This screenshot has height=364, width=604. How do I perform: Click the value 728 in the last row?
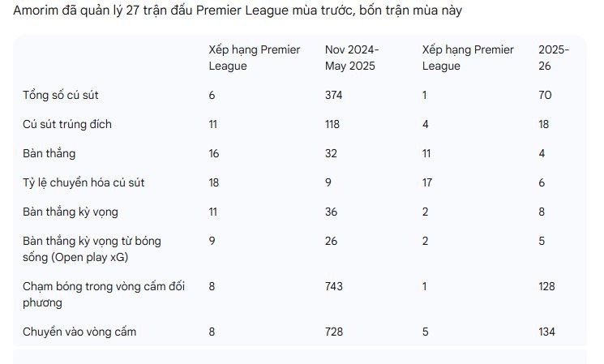333,332
